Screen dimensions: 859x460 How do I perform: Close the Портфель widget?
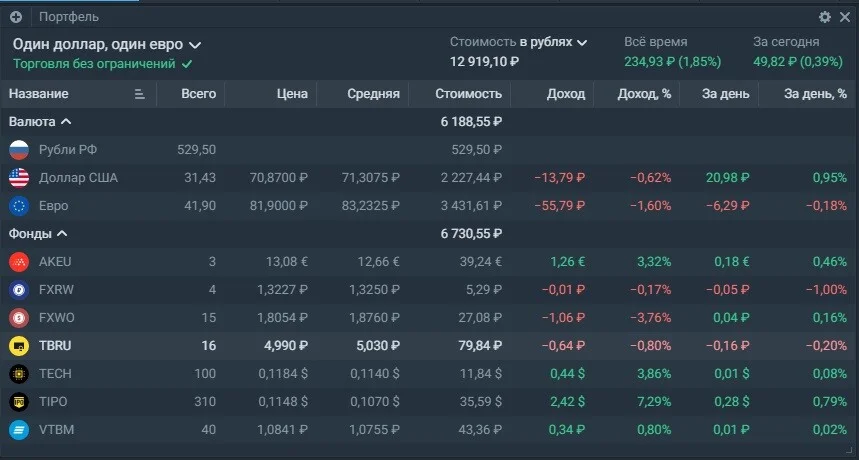(x=845, y=17)
